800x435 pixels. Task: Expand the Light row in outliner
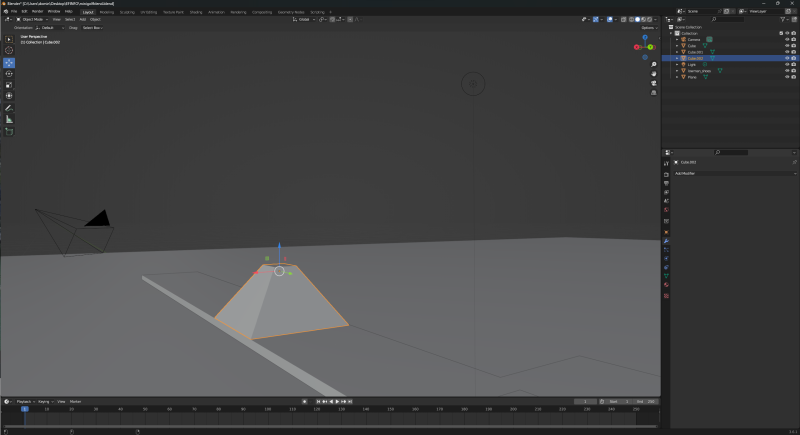pyautogui.click(x=678, y=64)
